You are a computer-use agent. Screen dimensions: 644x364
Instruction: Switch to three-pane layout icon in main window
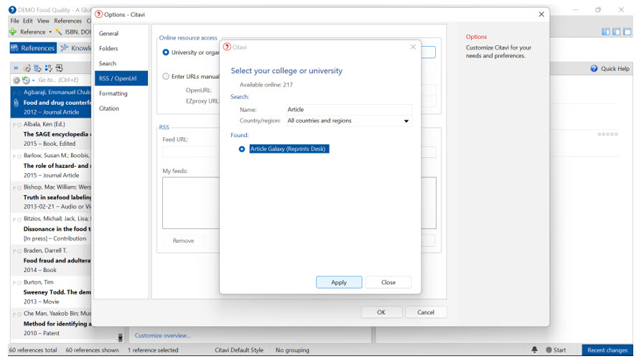click(605, 32)
